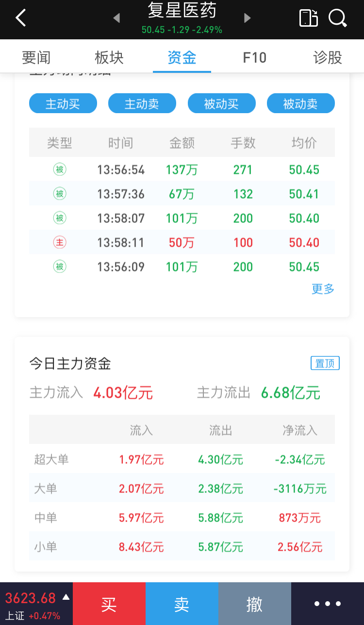Switch to 要闻 tab

36,57
